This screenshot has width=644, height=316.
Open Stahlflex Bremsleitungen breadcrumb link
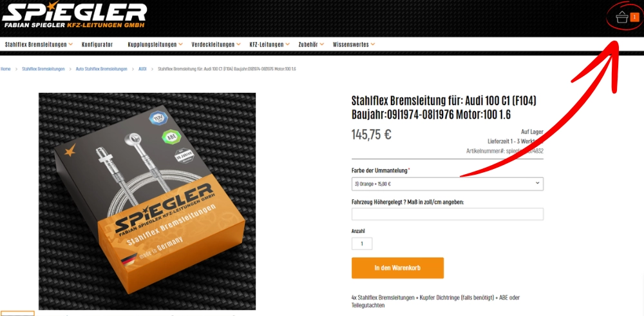click(43, 69)
